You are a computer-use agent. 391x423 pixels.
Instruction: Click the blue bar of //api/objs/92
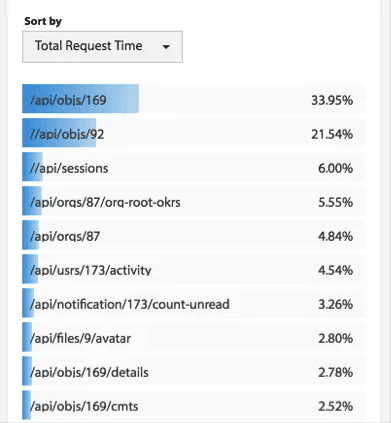pos(59,133)
